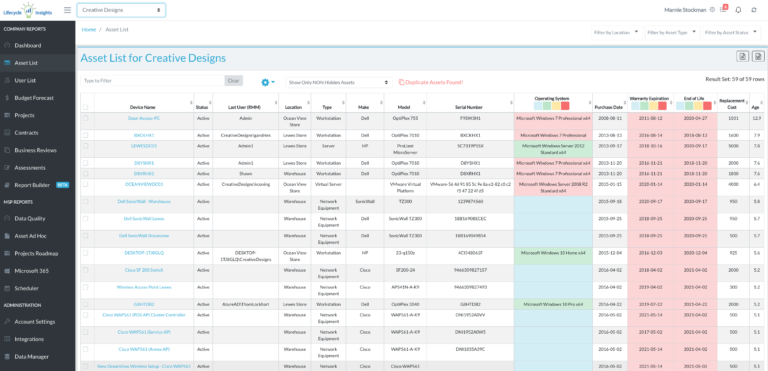Viewport: 768px width, 371px height.
Task: Sort by Device Name column arrows
Action: [191, 102]
